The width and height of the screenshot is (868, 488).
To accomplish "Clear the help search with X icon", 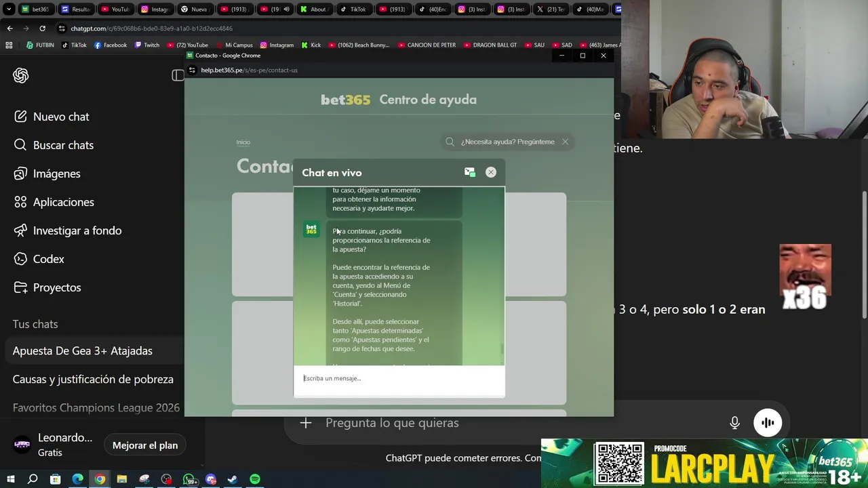I will pos(565,142).
